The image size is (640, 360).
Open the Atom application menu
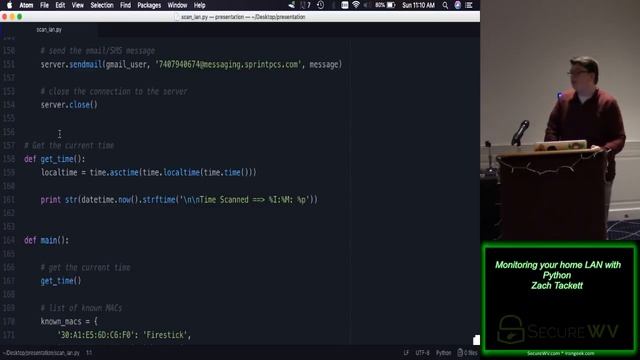tap(27, 5)
